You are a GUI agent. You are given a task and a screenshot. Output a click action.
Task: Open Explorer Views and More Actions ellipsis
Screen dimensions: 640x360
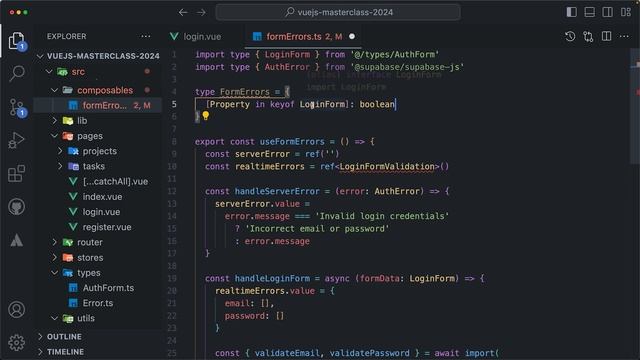coord(146,36)
